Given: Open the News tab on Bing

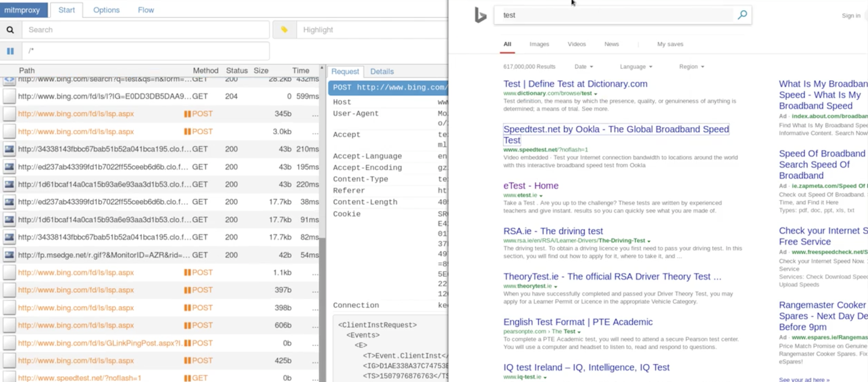Looking at the screenshot, I should click(x=611, y=44).
